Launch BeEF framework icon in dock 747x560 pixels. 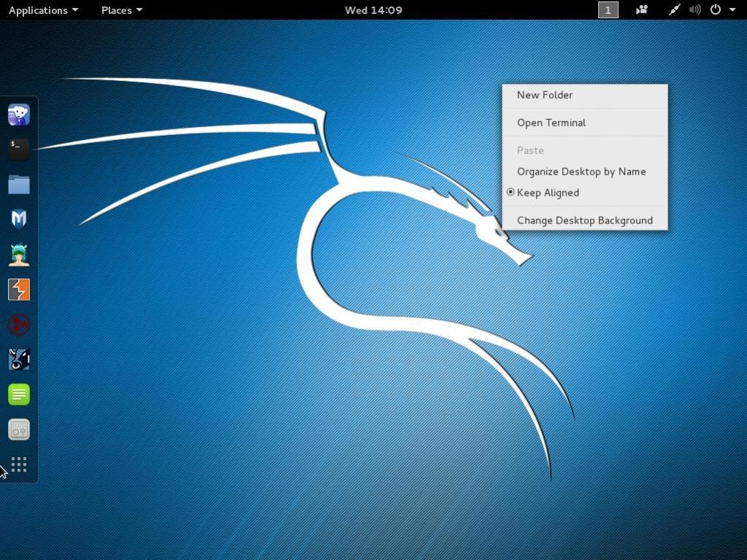(x=19, y=359)
